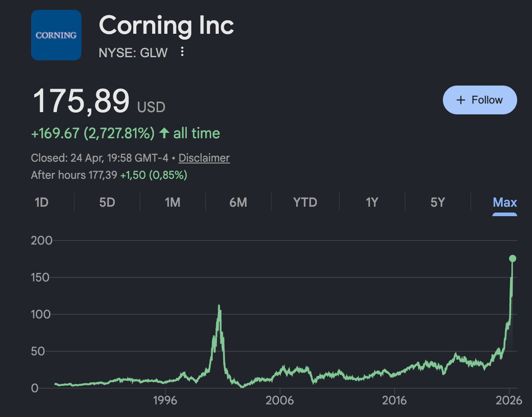Select the 6M time range
532x417 pixels.
[x=238, y=202]
